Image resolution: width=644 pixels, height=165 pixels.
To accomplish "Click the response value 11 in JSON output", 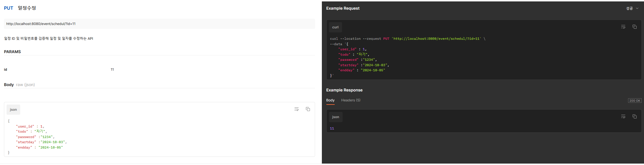I will pyautogui.click(x=332, y=128).
